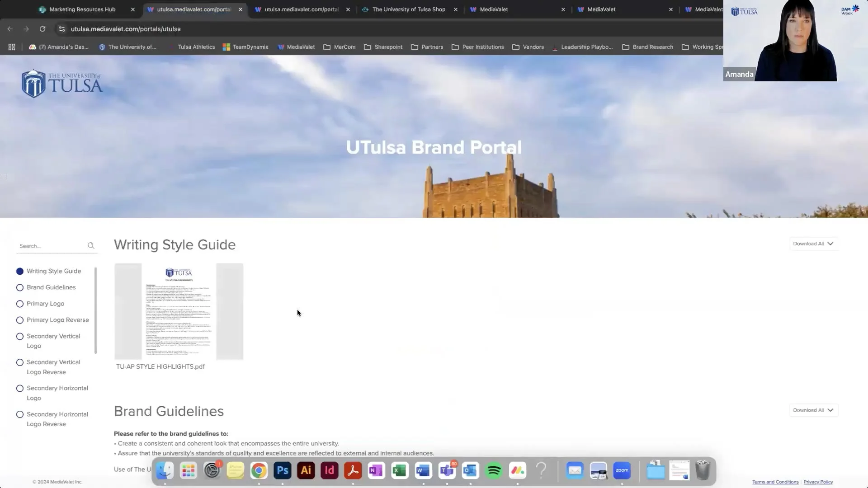Open Spotify from the dock
This screenshot has width=868, height=488.
(494, 471)
